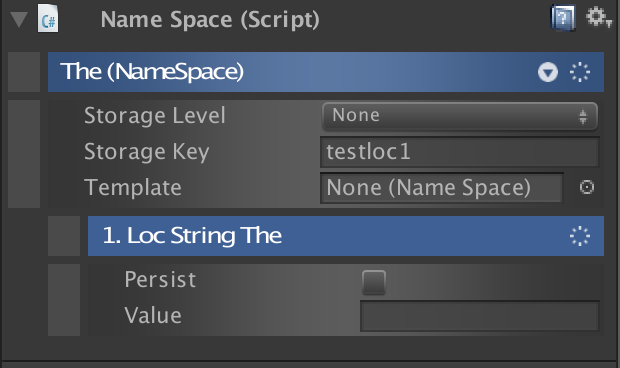This screenshot has height=368, width=620.
Task: Click the Name Space (Script) title
Action: 210,19
